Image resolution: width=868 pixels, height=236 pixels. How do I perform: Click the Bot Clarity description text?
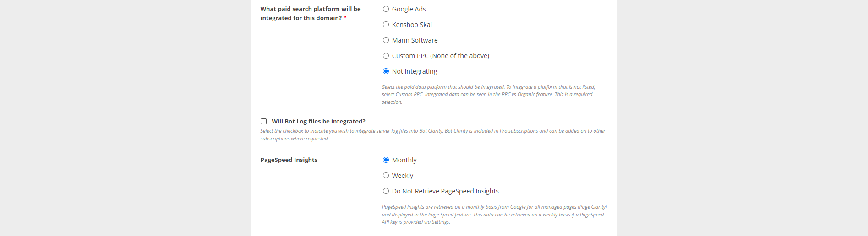click(432, 134)
